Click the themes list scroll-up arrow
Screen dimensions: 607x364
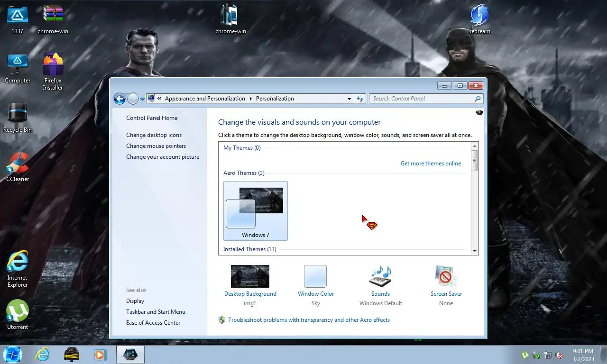coord(474,146)
